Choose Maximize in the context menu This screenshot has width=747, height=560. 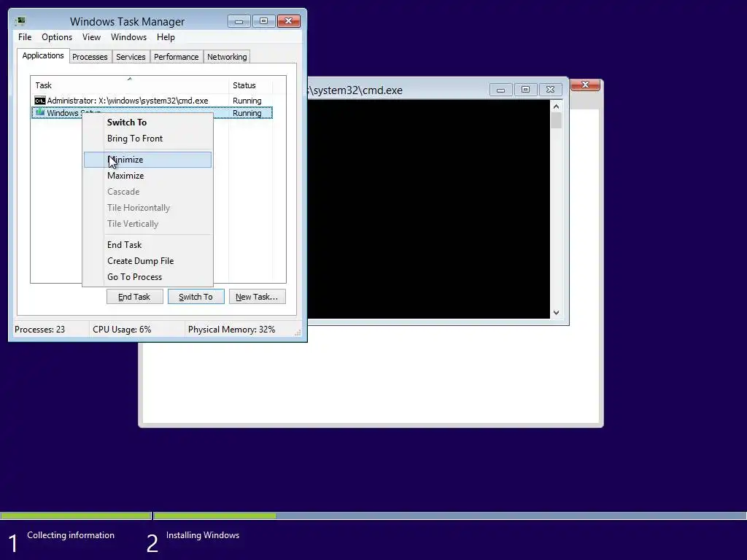coord(147,176)
